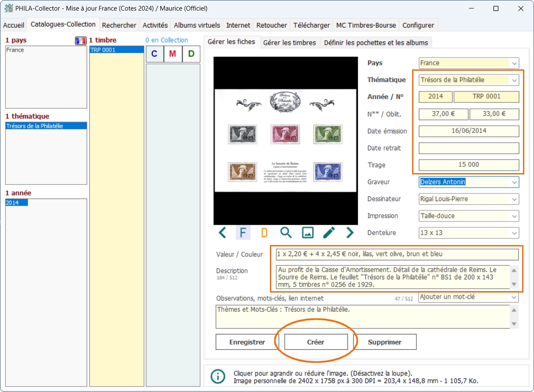This screenshot has width=534, height=392.
Task: Click the Description text area
Action: (393, 277)
